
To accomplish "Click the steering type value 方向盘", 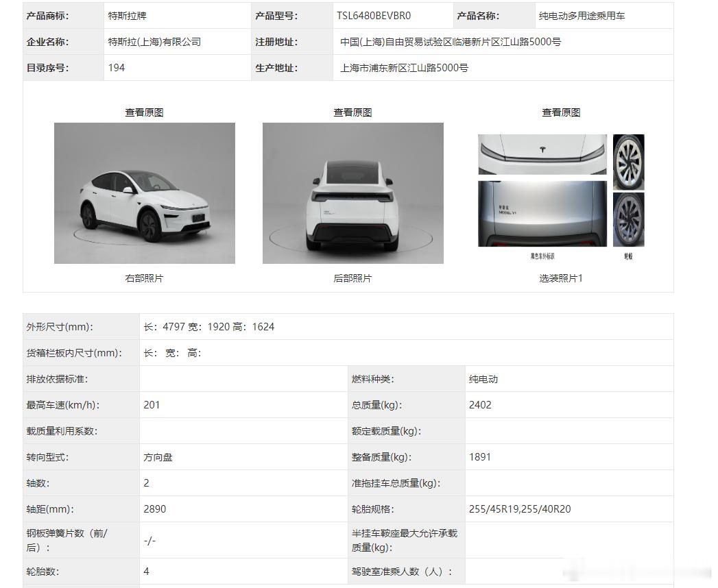I will (158, 457).
